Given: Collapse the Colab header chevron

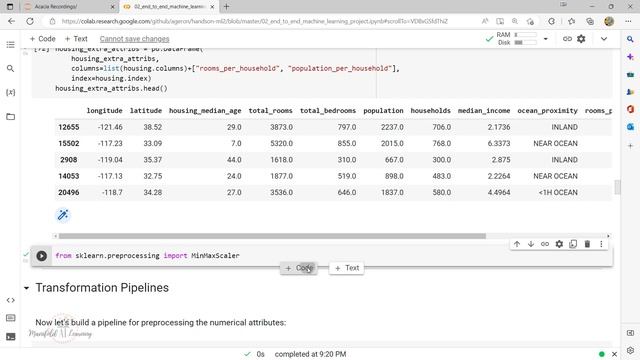Looking at the screenshot, I should click(x=604, y=39).
